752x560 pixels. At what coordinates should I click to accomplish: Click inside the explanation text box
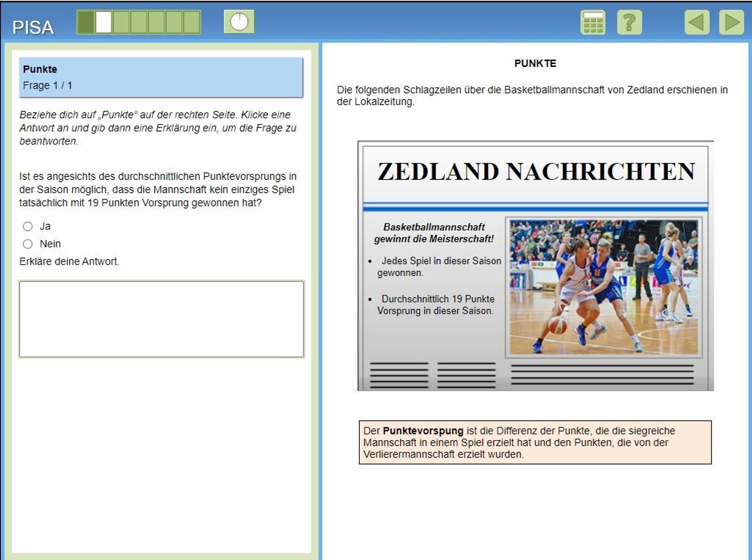point(162,319)
